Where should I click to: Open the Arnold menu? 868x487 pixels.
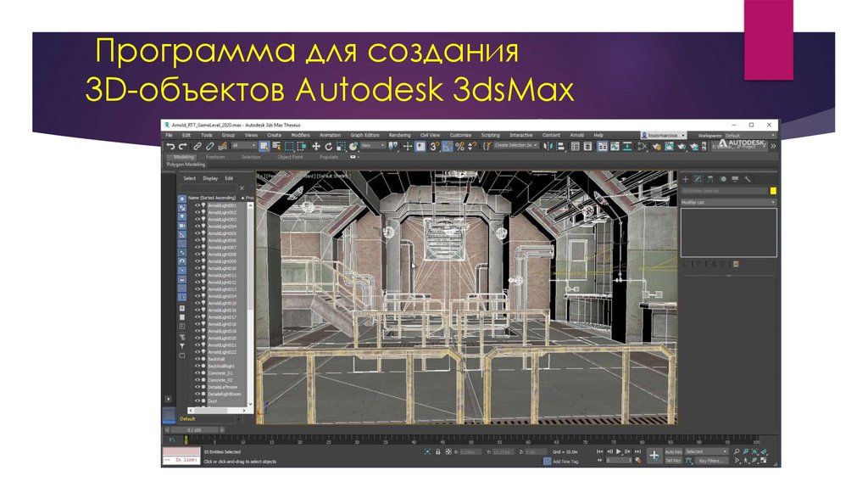[x=576, y=135]
